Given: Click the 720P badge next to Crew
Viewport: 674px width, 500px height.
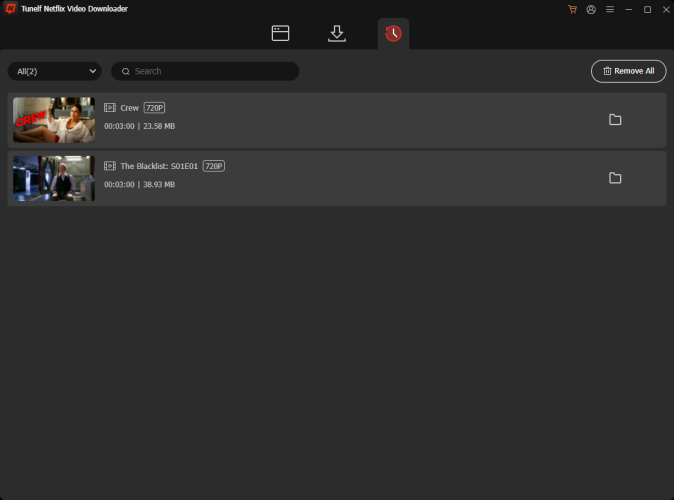Looking at the screenshot, I should point(154,108).
